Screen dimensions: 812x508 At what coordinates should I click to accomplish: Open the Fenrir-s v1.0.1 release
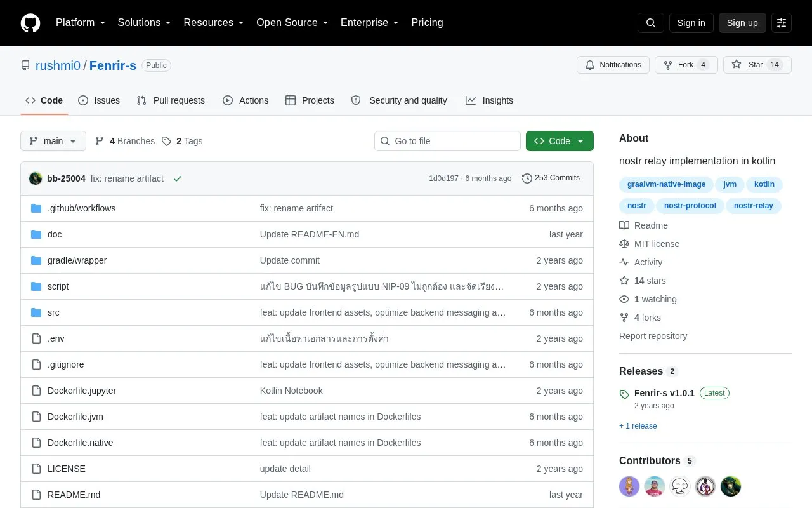[664, 393]
